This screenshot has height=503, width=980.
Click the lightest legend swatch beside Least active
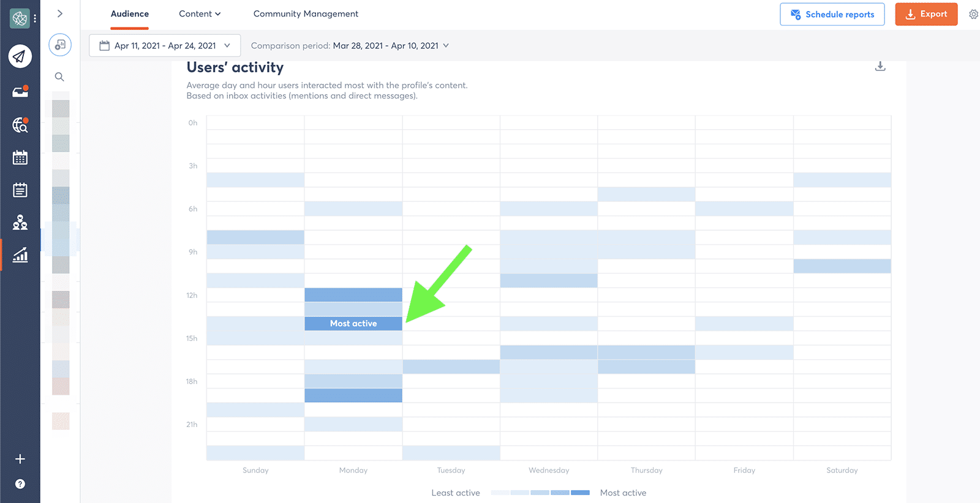click(500, 493)
